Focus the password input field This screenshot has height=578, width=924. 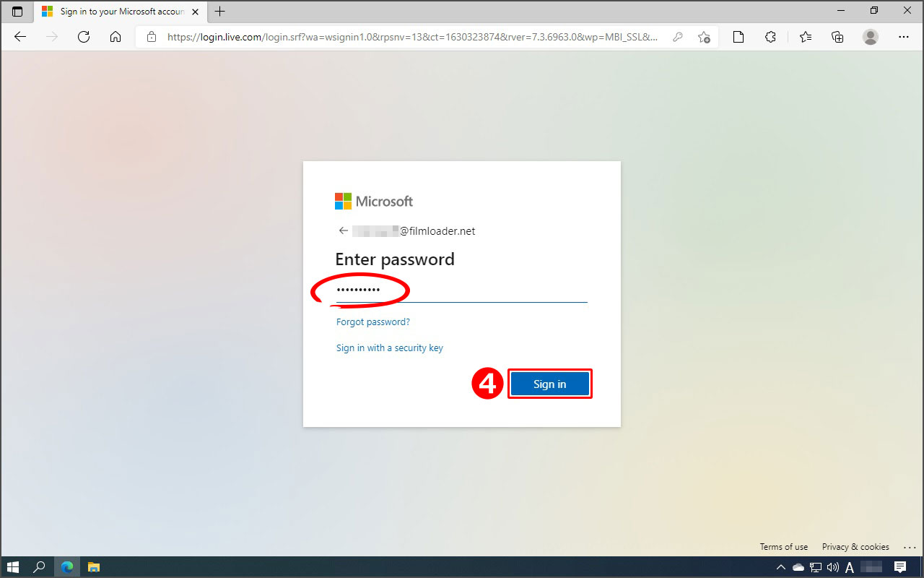[x=461, y=290]
